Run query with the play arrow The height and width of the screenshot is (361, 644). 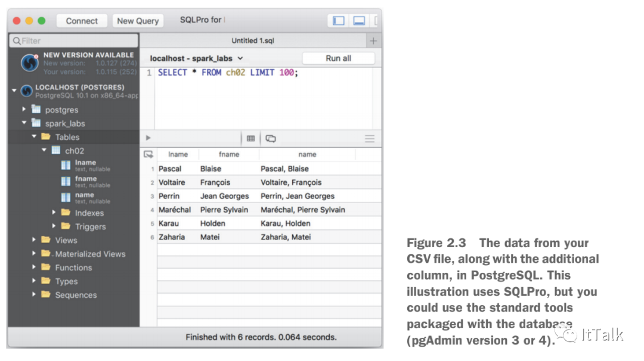pos(148,138)
